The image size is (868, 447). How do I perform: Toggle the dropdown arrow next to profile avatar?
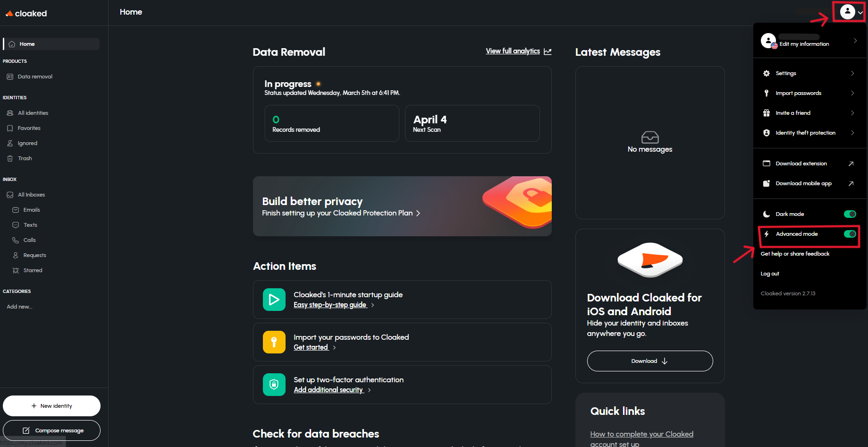coord(860,13)
